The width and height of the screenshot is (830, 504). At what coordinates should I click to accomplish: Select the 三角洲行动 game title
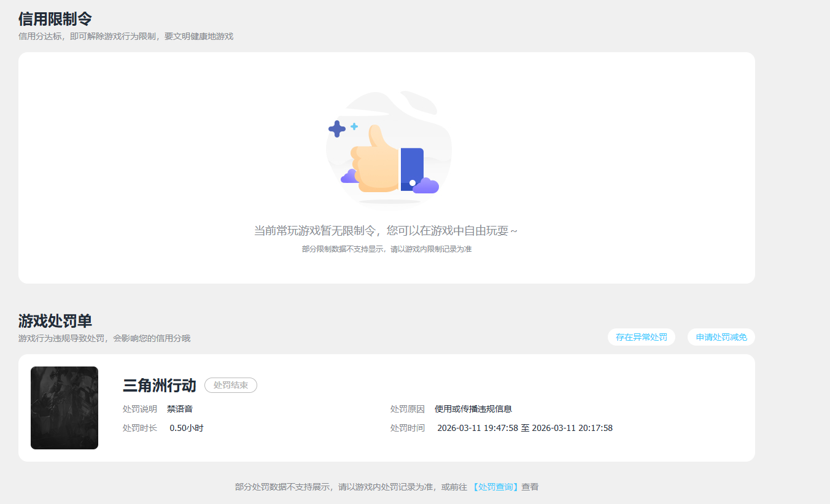[x=160, y=386]
